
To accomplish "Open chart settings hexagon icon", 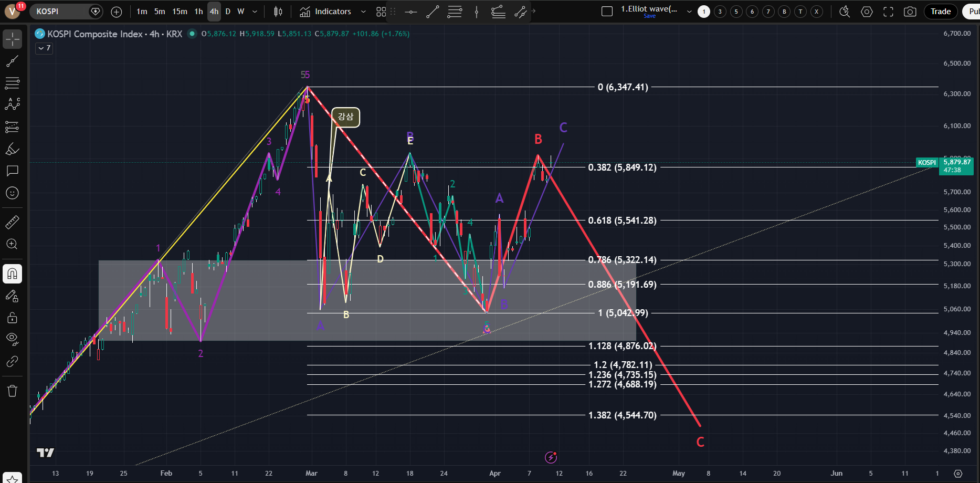I will pos(867,12).
